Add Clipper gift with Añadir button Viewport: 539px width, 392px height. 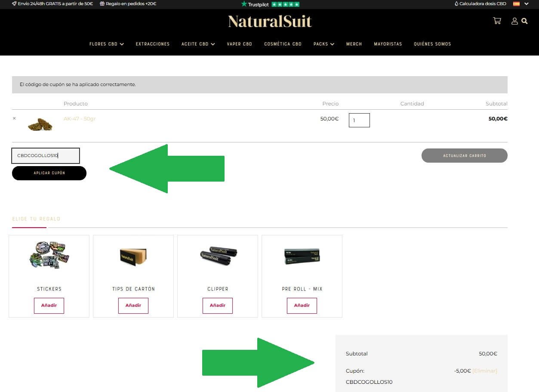click(x=218, y=306)
